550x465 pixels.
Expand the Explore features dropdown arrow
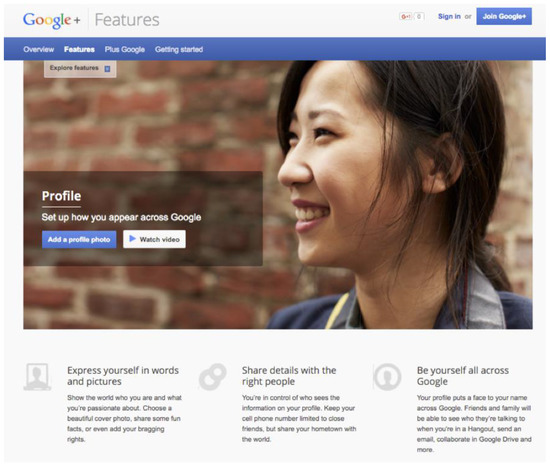[107, 69]
